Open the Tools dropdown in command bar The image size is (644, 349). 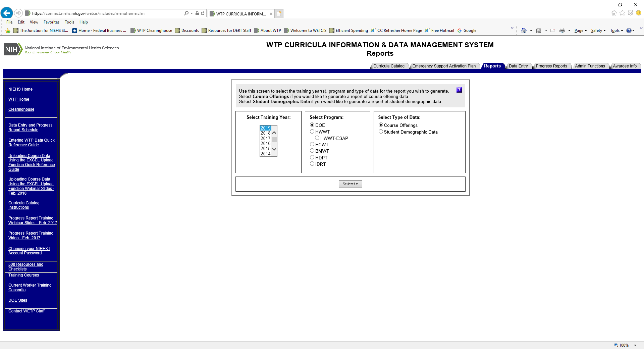tap(616, 31)
